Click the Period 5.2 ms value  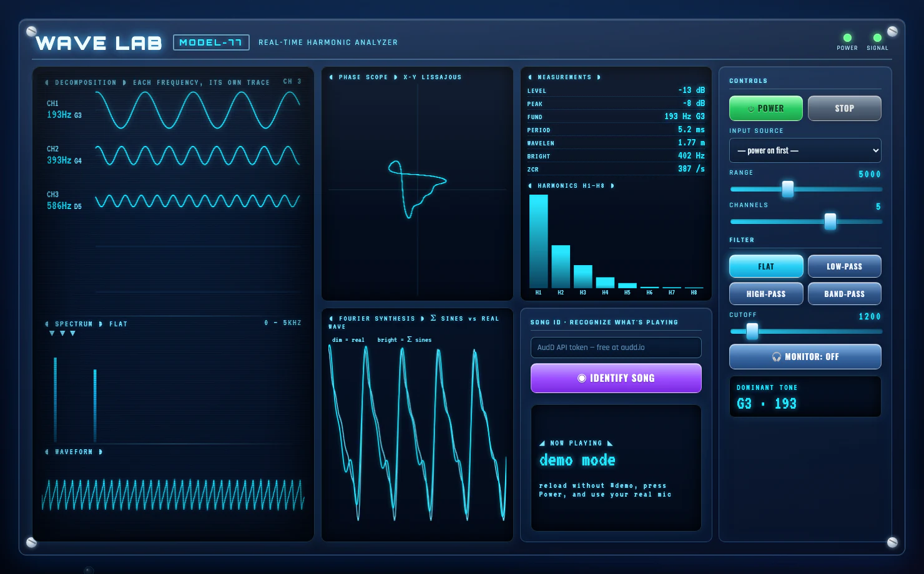click(691, 130)
